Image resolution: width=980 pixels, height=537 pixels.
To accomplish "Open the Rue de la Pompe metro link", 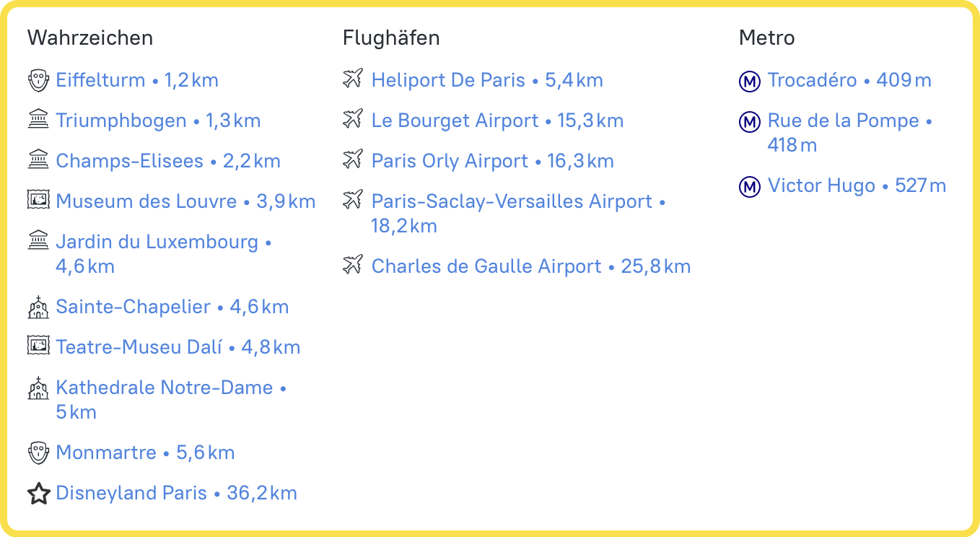I will (844, 121).
